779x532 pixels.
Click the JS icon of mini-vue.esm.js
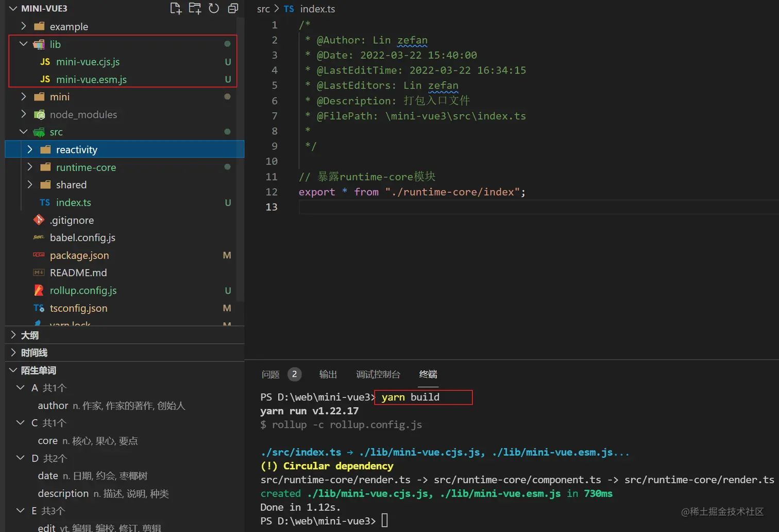45,79
